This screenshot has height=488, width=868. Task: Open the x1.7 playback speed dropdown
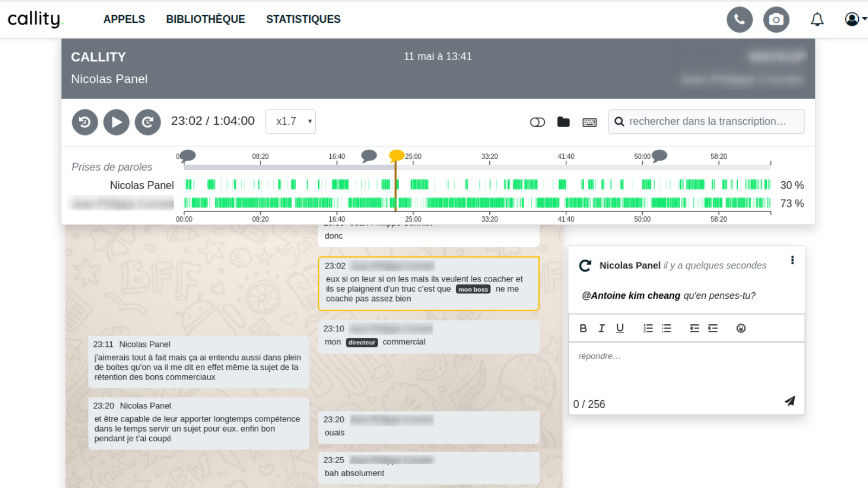click(x=291, y=121)
